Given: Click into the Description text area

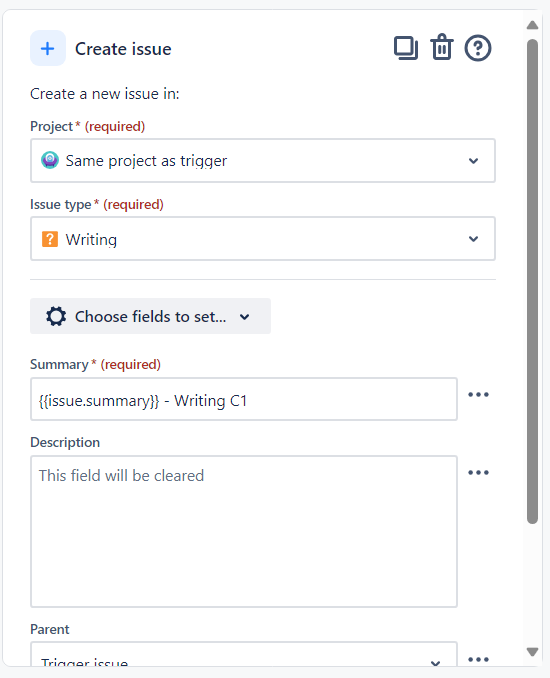Looking at the screenshot, I should [244, 531].
